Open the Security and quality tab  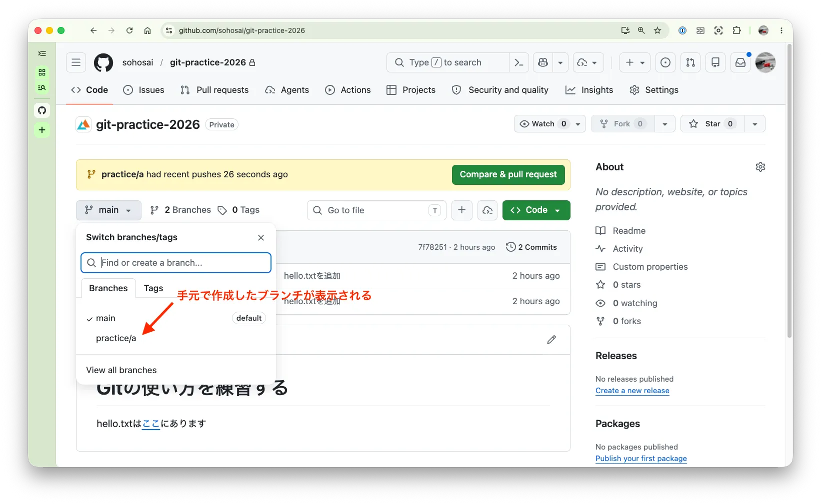point(500,90)
